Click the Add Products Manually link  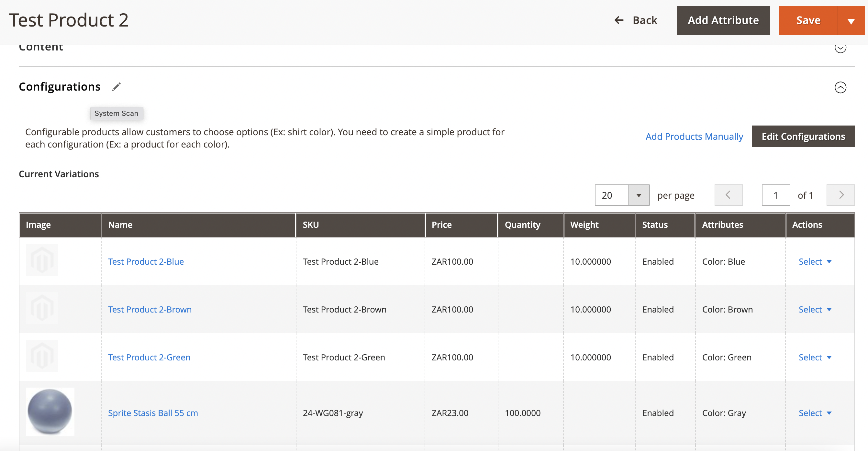[694, 137]
